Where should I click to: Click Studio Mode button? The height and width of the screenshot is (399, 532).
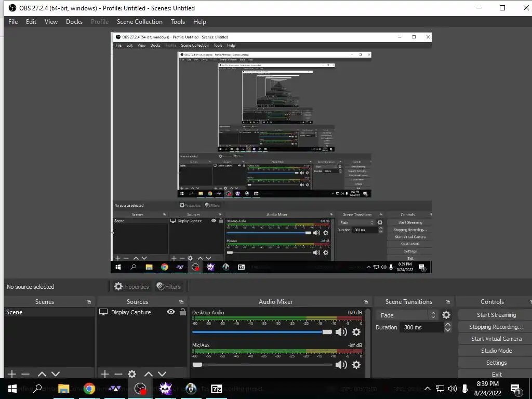point(496,351)
